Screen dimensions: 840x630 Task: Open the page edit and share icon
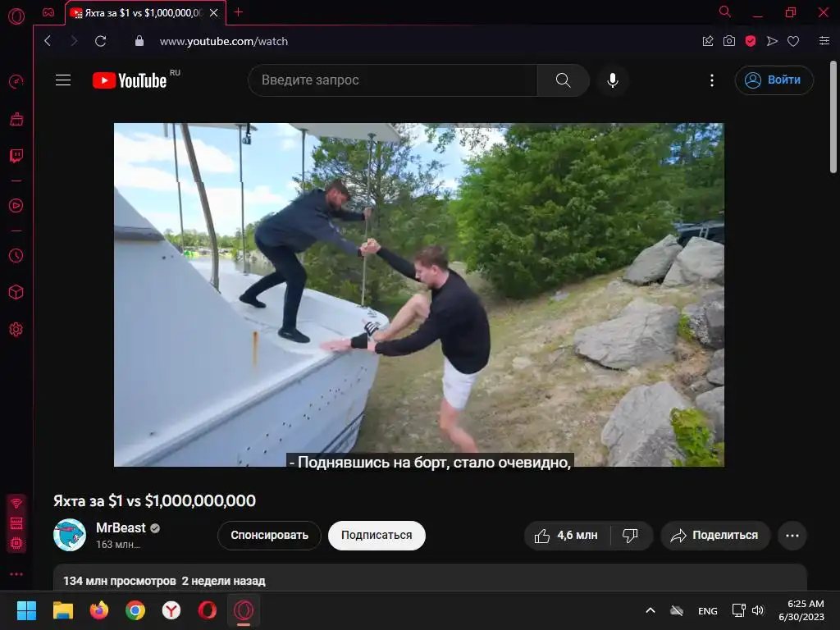[x=708, y=41]
